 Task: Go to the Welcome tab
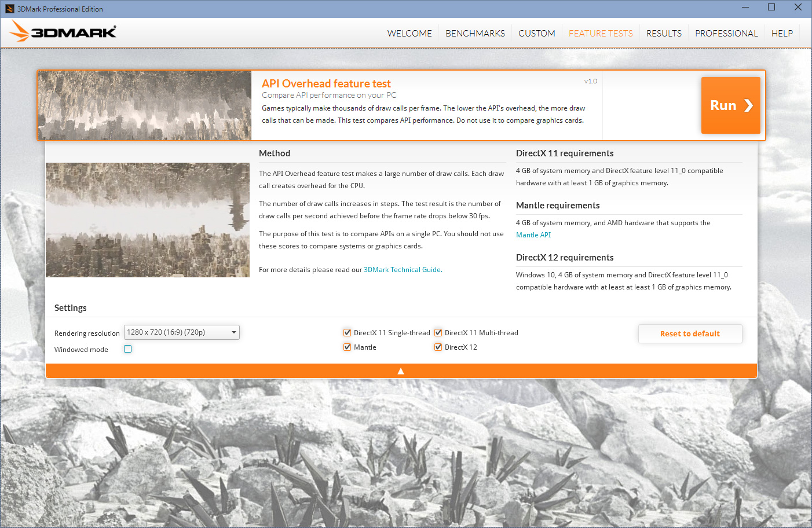(409, 34)
